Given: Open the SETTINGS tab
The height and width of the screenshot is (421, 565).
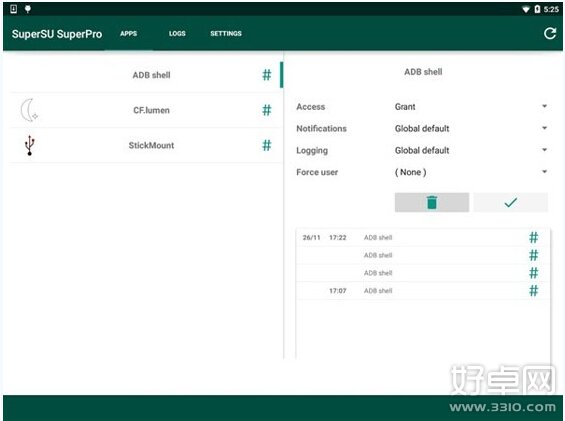Looking at the screenshot, I should [x=226, y=34].
